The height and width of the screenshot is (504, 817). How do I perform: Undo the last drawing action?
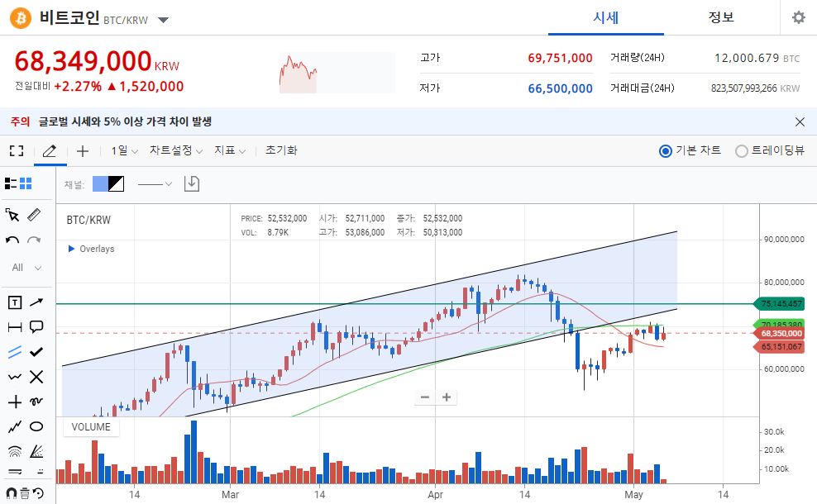(12, 240)
